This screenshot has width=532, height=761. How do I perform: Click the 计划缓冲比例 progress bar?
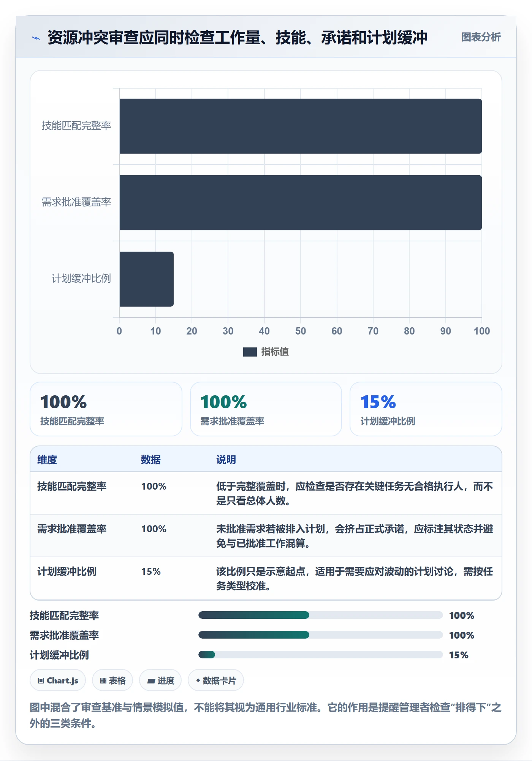321,655
